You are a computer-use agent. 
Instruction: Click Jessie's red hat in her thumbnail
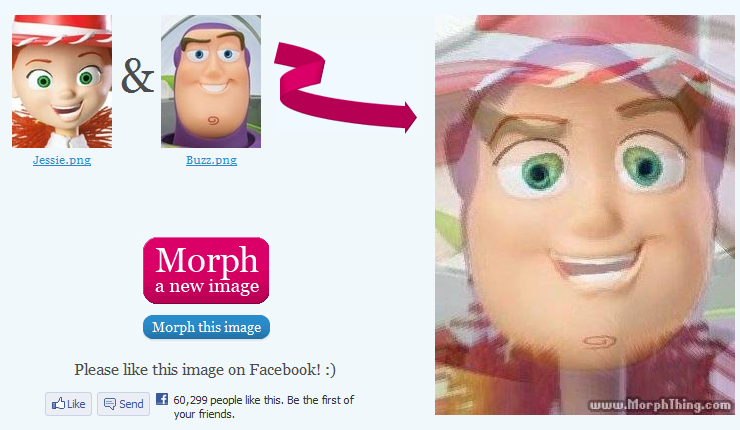(62, 29)
